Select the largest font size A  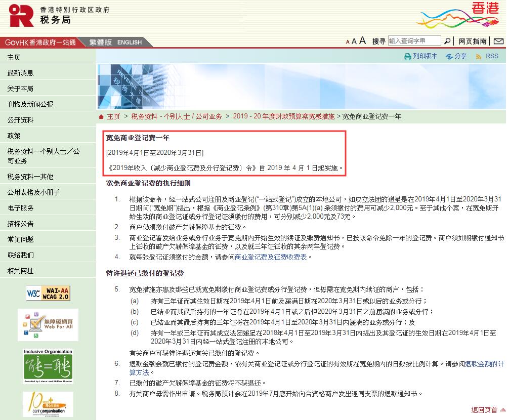[362, 41]
